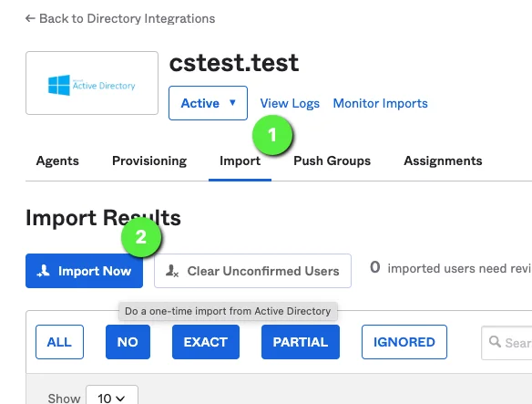This screenshot has height=404, width=532.
Task: Toggle the EXACT match filter
Action: [x=206, y=342]
